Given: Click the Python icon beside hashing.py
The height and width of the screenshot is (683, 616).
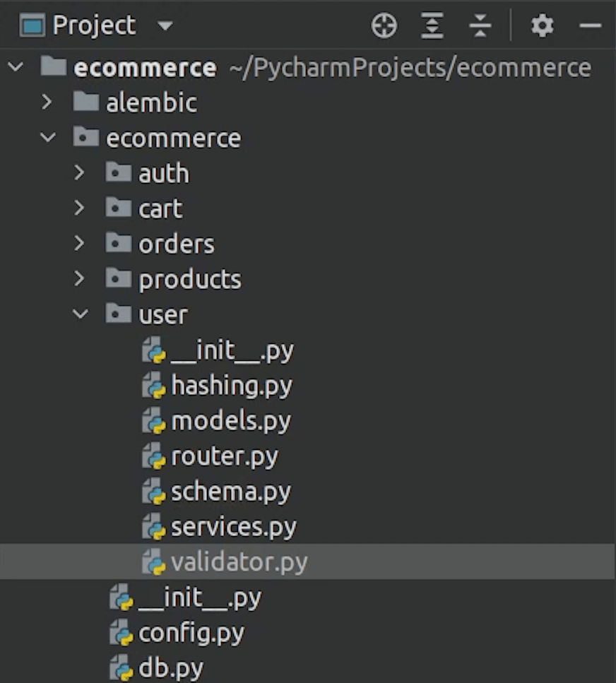Looking at the screenshot, I should (154, 386).
